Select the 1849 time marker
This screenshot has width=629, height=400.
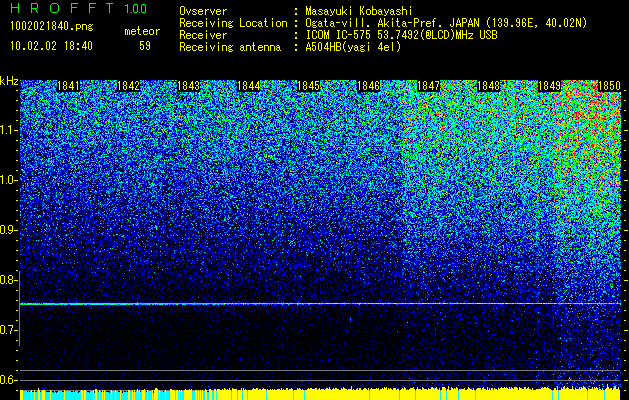pyautogui.click(x=549, y=86)
